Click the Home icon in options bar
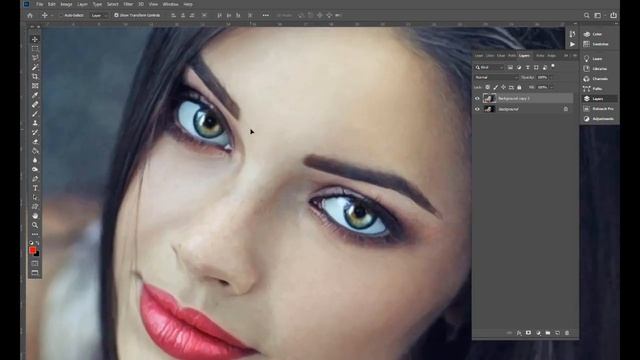Screen dimensions: 640x360 [30, 15]
